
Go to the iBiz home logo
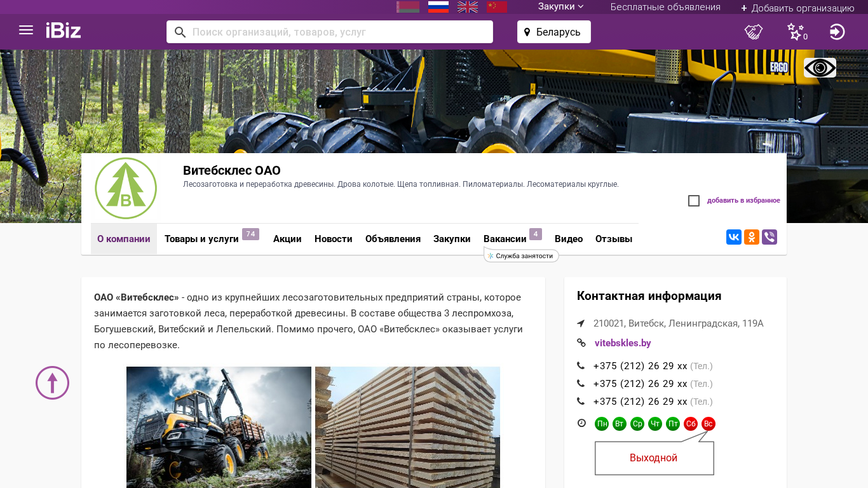click(64, 30)
